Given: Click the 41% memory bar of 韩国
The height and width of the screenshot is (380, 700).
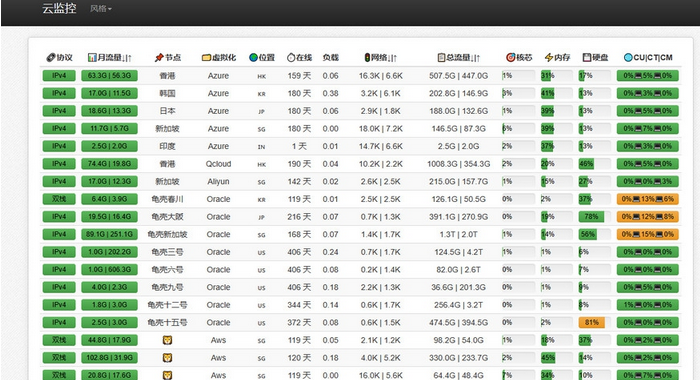Looking at the screenshot, I should click(547, 93).
